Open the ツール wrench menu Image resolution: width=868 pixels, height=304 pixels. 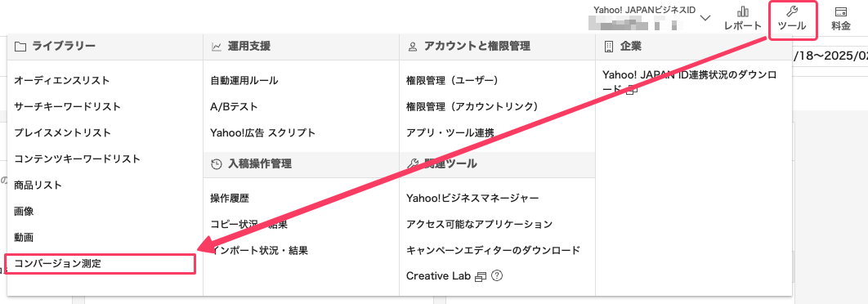pos(792,20)
